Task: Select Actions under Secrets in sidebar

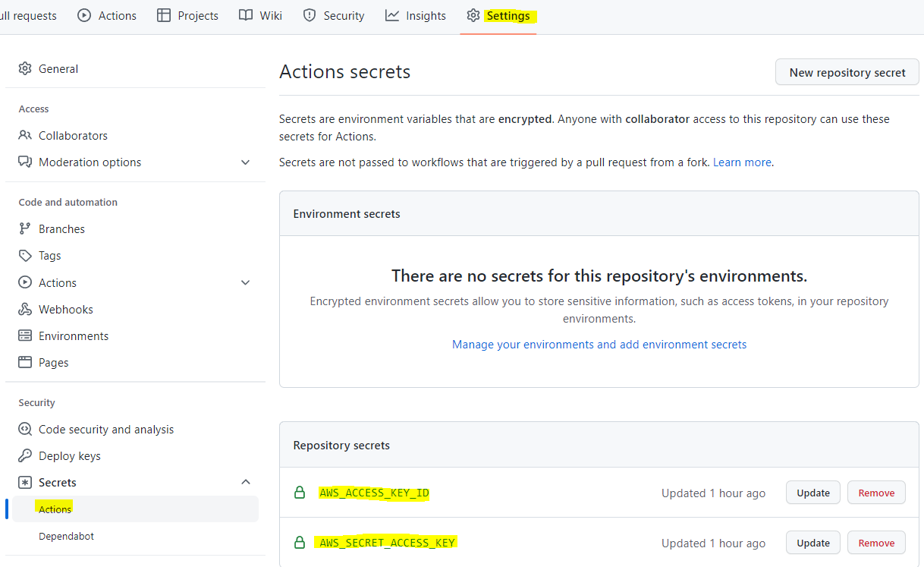Action: [x=135, y=509]
